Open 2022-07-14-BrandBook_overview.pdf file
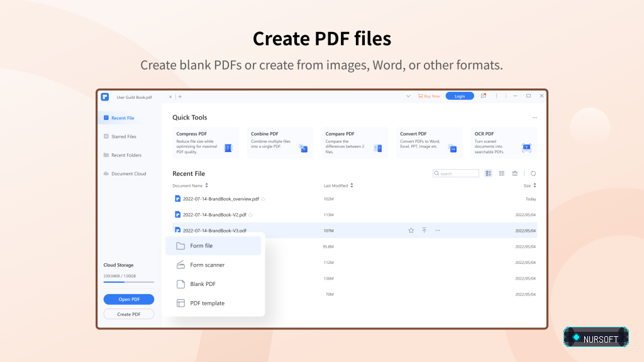The height and width of the screenshot is (362, 644). [x=221, y=199]
